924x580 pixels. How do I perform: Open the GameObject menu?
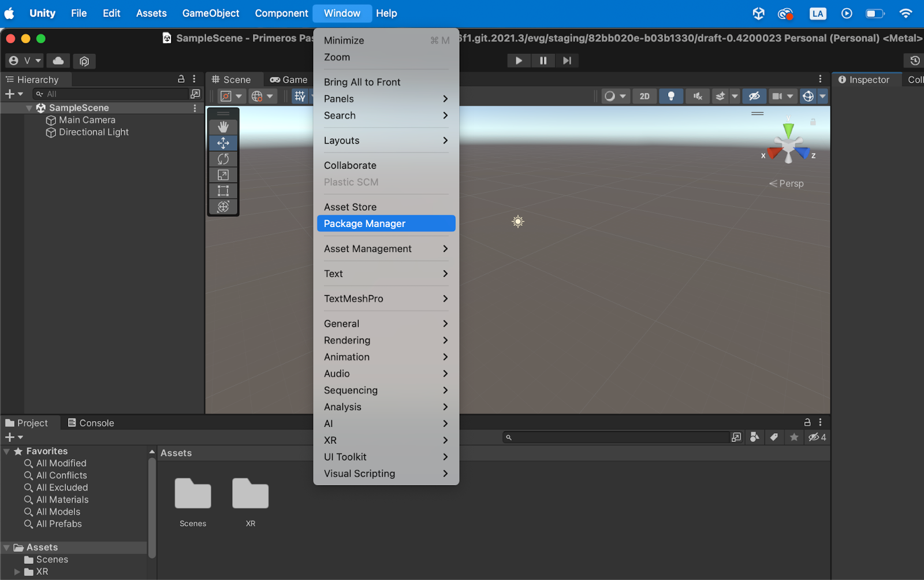[211, 13]
